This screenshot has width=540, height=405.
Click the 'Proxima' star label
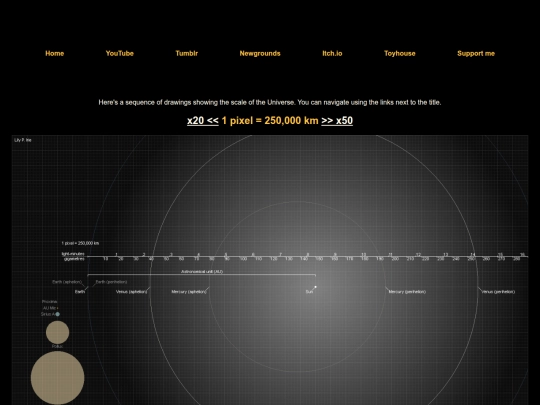point(50,302)
